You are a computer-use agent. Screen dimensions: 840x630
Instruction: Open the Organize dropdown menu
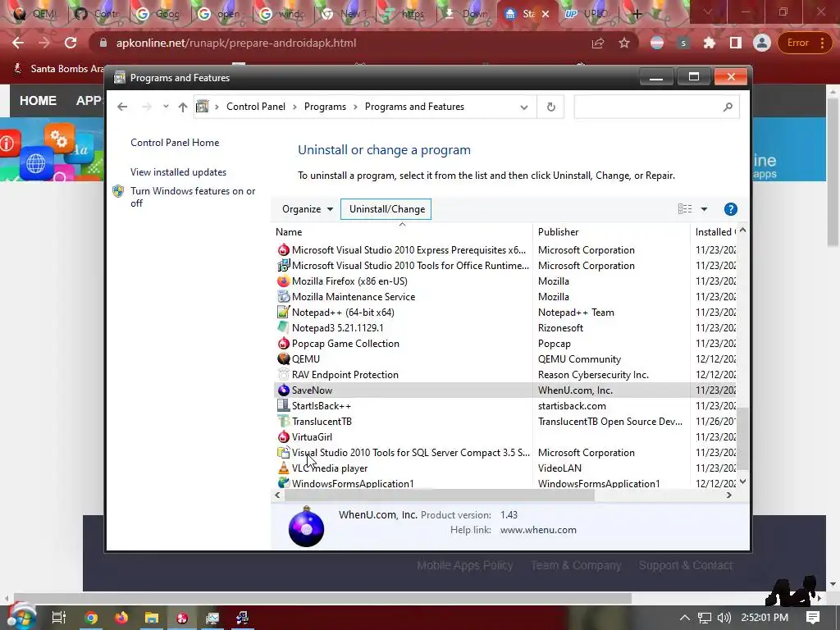pos(307,209)
